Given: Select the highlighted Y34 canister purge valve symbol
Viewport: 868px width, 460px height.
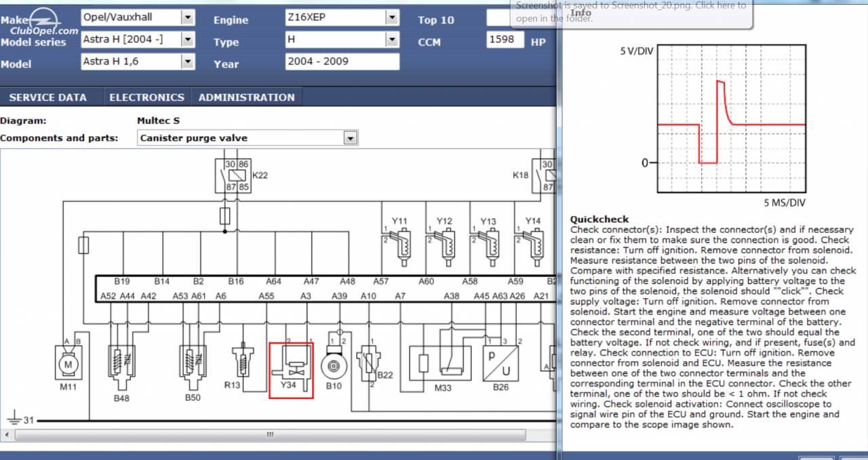Looking at the screenshot, I should click(291, 371).
